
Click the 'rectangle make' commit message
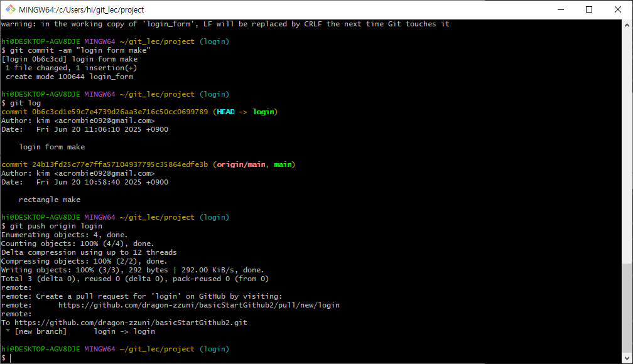click(50, 200)
